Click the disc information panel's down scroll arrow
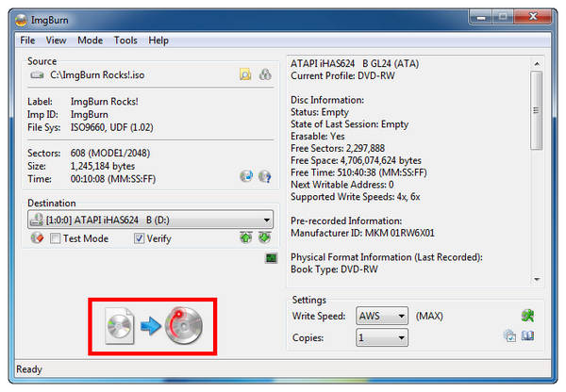The height and width of the screenshot is (392, 566). click(537, 280)
